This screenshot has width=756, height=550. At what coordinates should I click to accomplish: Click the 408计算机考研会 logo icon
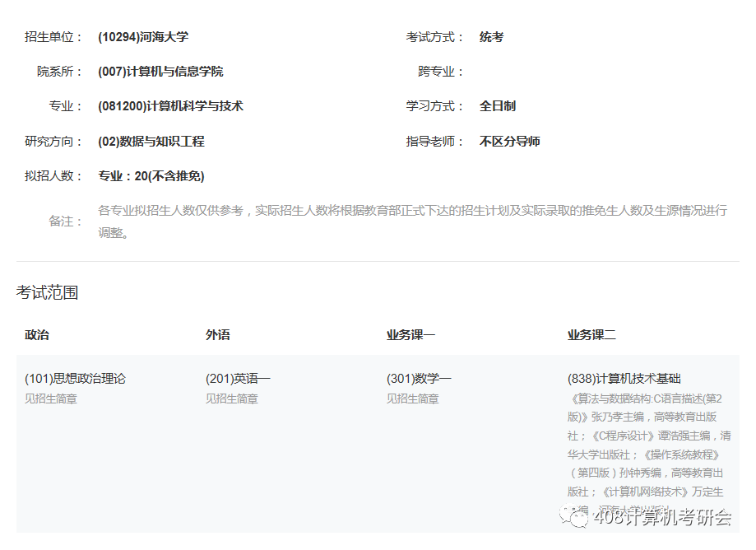click(575, 519)
